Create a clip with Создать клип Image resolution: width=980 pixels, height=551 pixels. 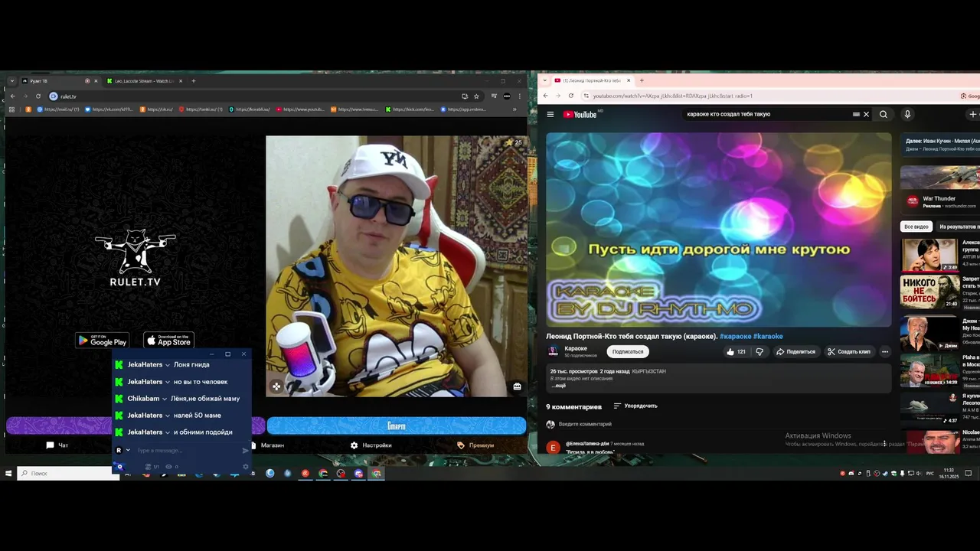pos(848,352)
